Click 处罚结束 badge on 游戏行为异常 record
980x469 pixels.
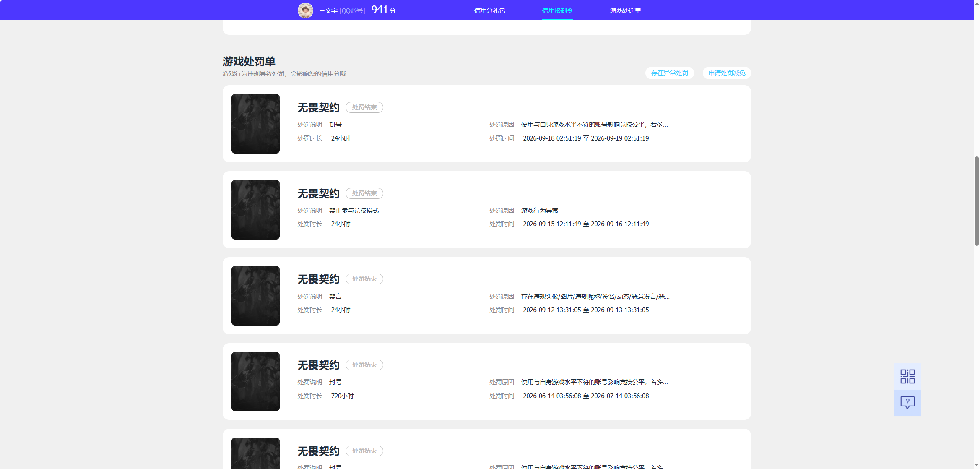coord(364,193)
